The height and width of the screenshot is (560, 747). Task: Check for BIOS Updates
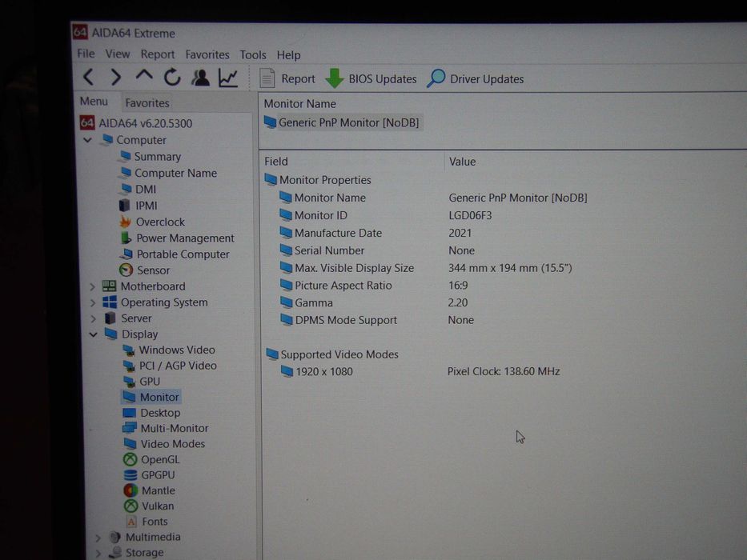371,78
